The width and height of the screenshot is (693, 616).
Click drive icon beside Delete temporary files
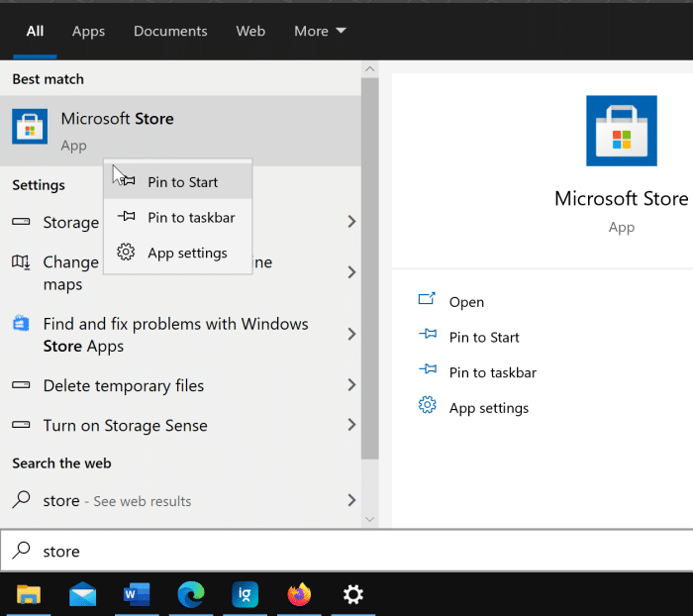click(x=21, y=384)
